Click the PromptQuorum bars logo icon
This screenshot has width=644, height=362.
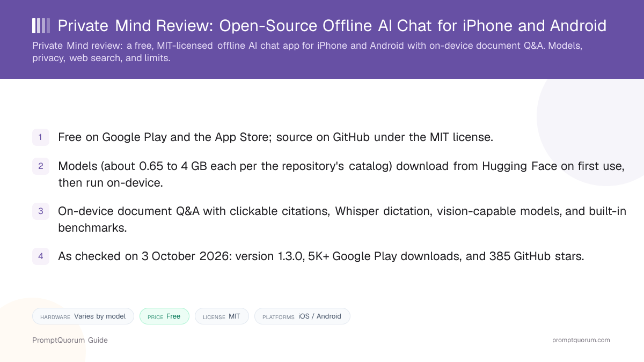41,26
